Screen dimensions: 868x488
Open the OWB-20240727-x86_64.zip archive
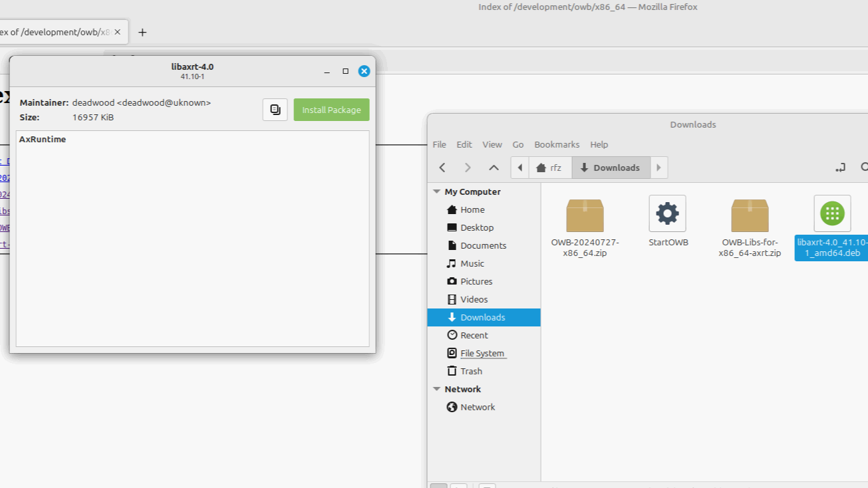point(585,216)
